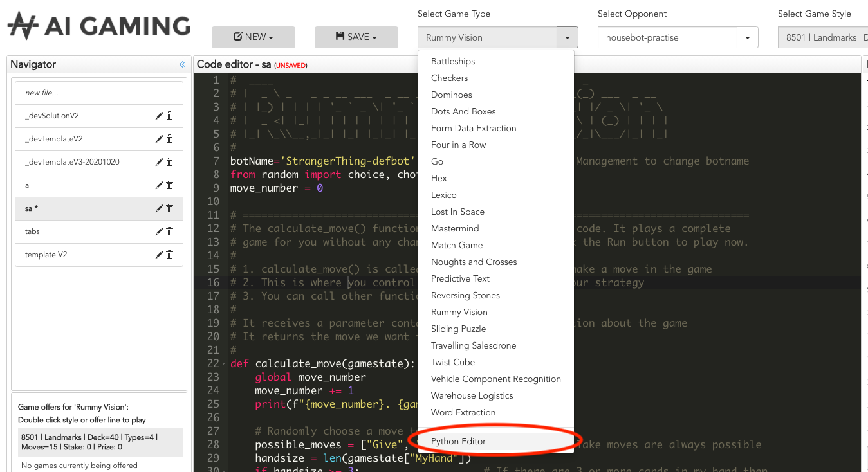Select Go from the game list
Viewport: 868px width, 472px height.
[495, 161]
